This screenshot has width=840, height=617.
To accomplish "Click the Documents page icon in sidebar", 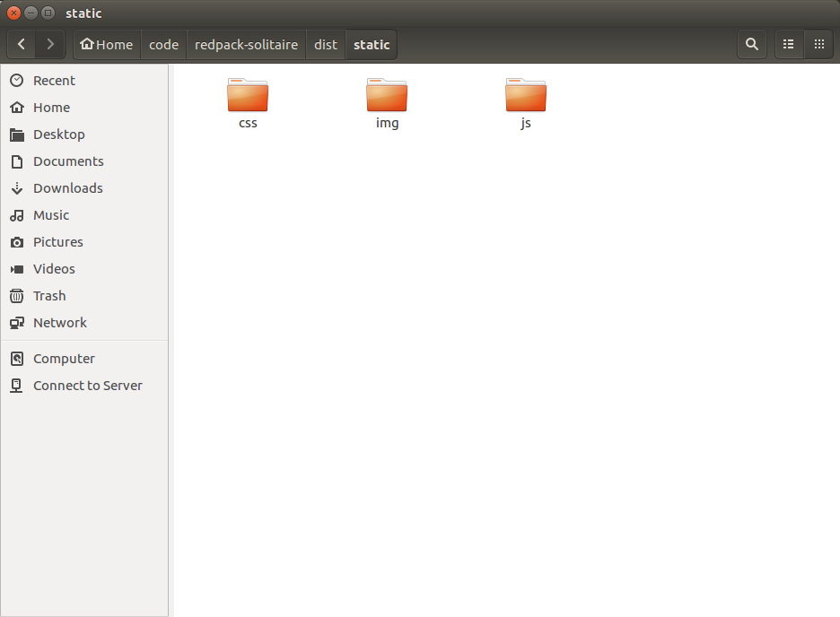I will click(17, 161).
